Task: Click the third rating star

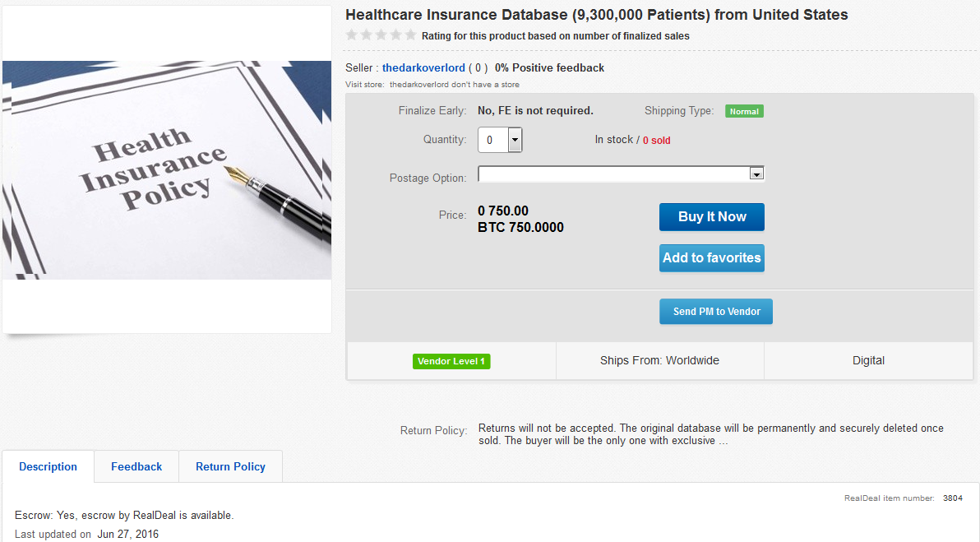Action: [381, 35]
